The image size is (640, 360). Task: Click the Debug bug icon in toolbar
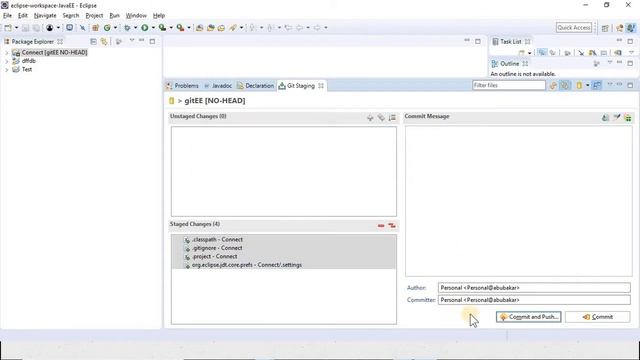click(127, 28)
